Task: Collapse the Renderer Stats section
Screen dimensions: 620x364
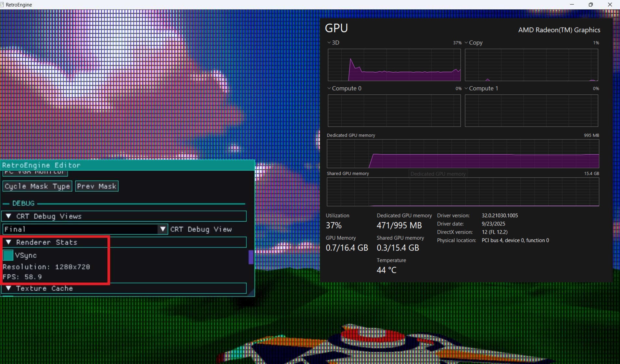Action: (9, 242)
